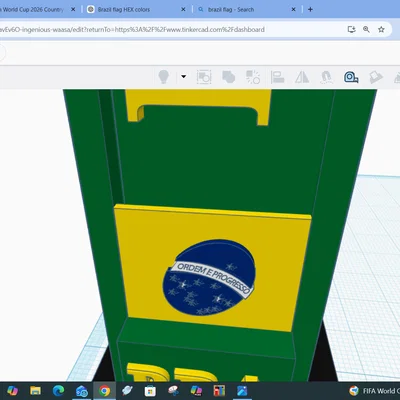Open Microsoft Store from the taskbar
Screen dimensions: 400x400
150,390
